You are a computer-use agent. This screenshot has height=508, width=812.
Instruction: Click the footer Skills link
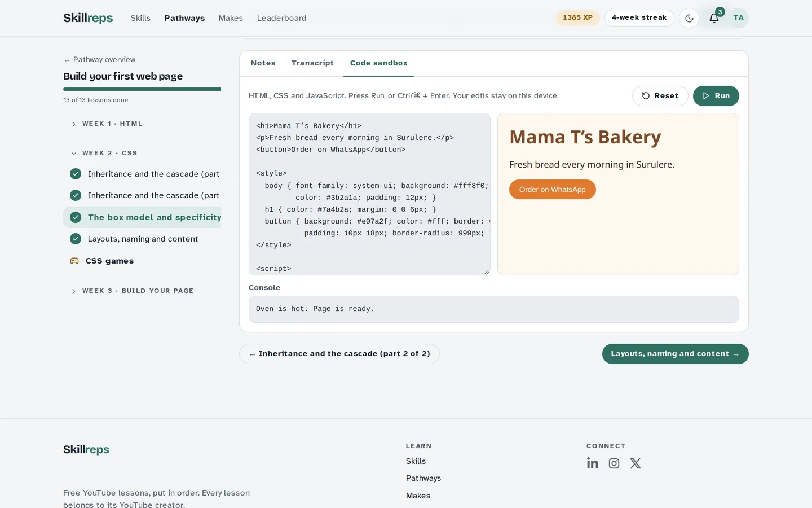coord(416,462)
